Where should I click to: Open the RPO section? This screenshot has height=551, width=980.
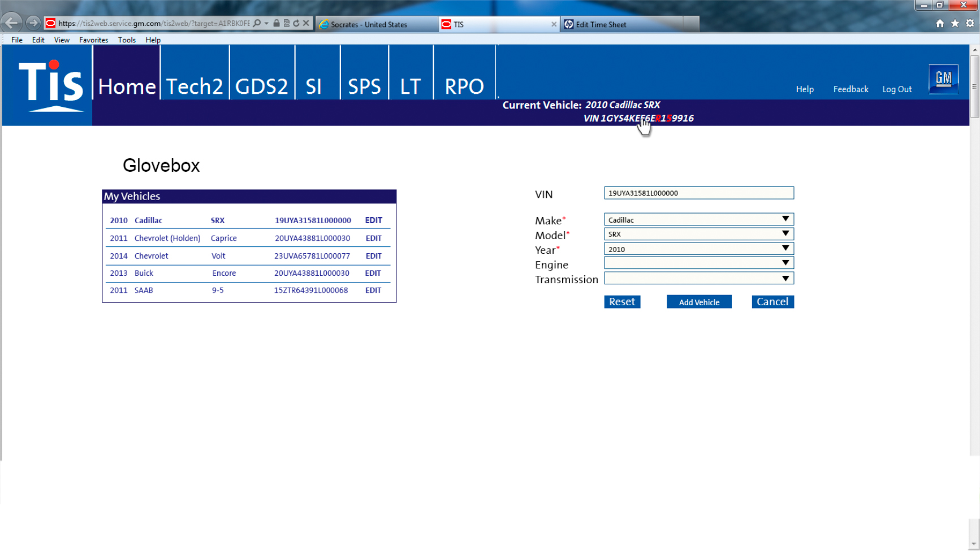point(464,72)
